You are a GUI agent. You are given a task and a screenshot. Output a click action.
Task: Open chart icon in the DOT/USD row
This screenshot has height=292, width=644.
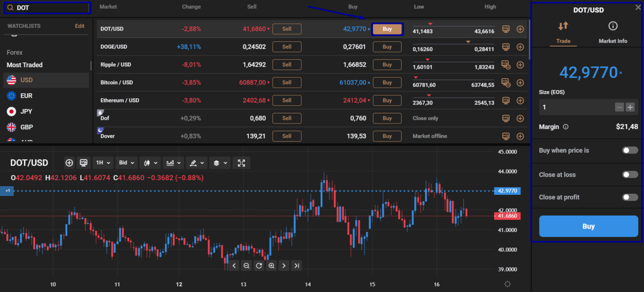(x=505, y=29)
